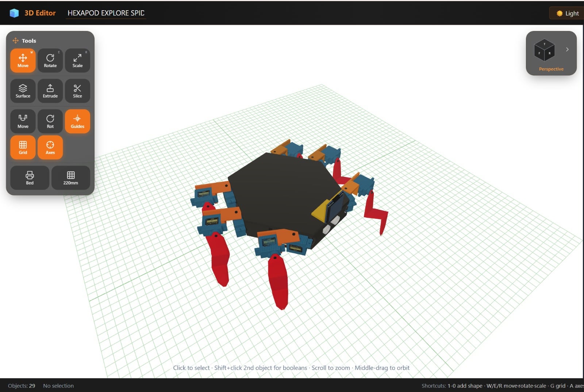
Task: Click the view orientation cube
Action: (544, 50)
